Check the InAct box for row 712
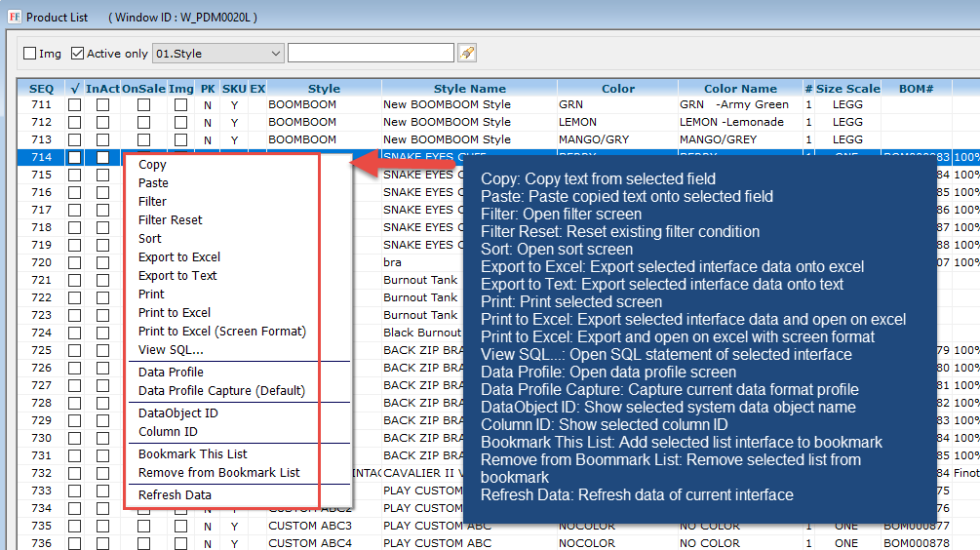This screenshot has width=980, height=550. coord(102,122)
